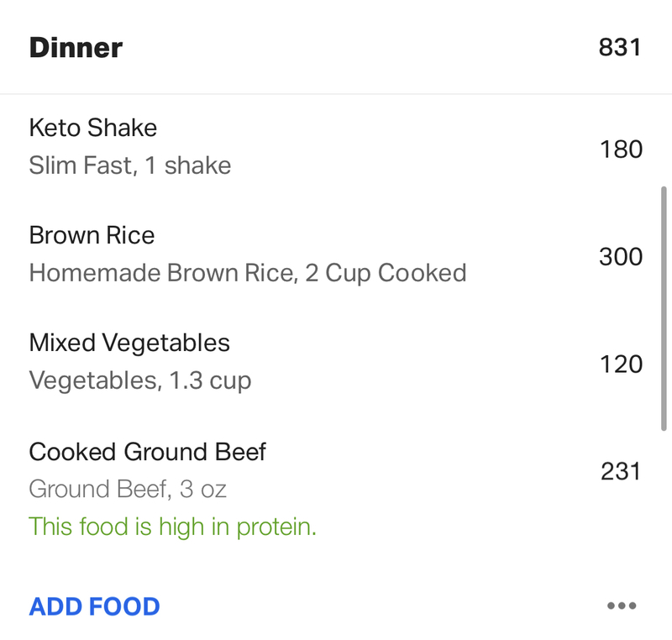Image resolution: width=672 pixels, height=640 pixels.
Task: Tap the 300 calories value for Brown Rice
Action: (x=621, y=257)
